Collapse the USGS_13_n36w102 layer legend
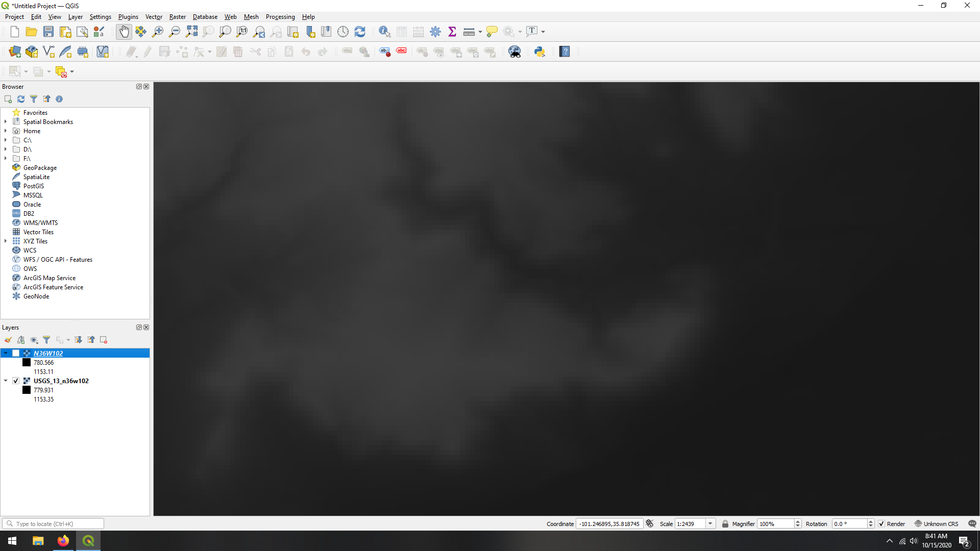Screen dimensions: 980x551 [x=6, y=381]
